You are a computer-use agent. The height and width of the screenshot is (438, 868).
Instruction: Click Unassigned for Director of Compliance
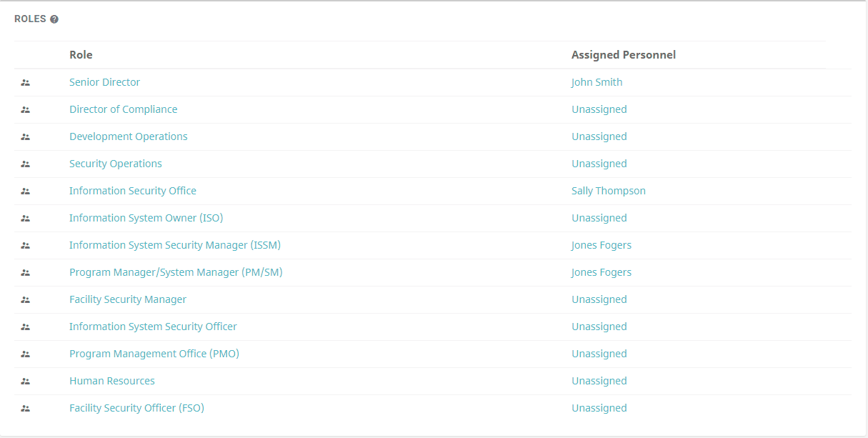tap(599, 109)
